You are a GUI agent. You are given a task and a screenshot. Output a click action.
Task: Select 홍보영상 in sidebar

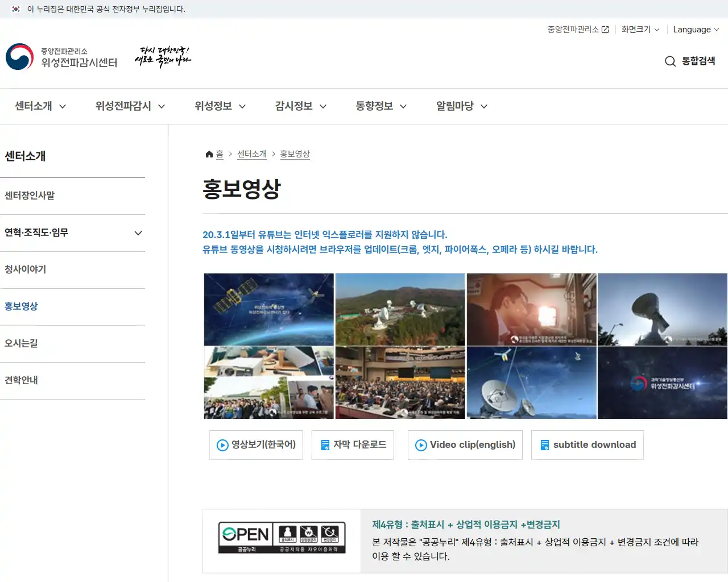coord(72,306)
